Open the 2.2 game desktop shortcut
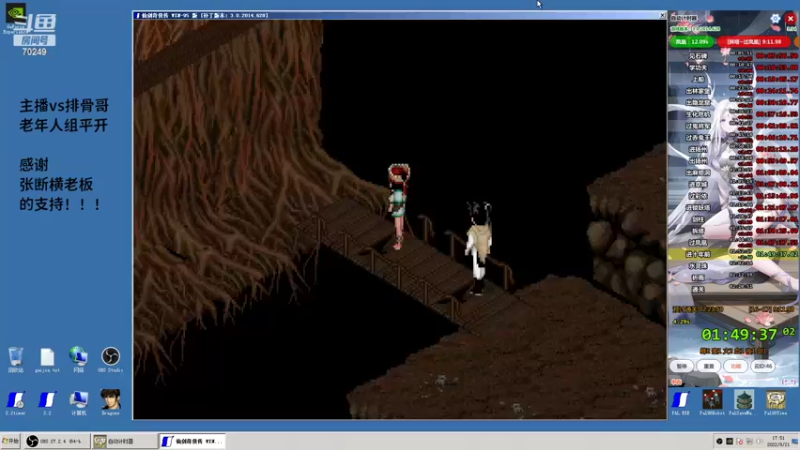The width and height of the screenshot is (800, 450). tap(47, 403)
